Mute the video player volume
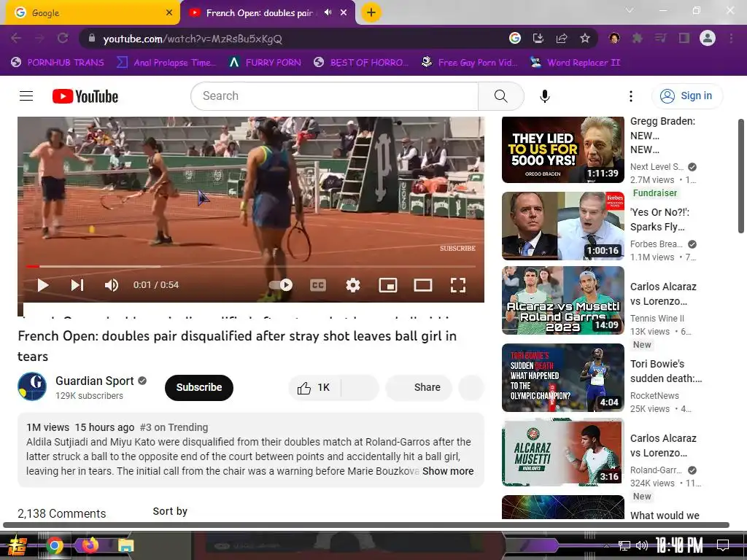Image resolution: width=747 pixels, height=560 pixels. (x=112, y=285)
